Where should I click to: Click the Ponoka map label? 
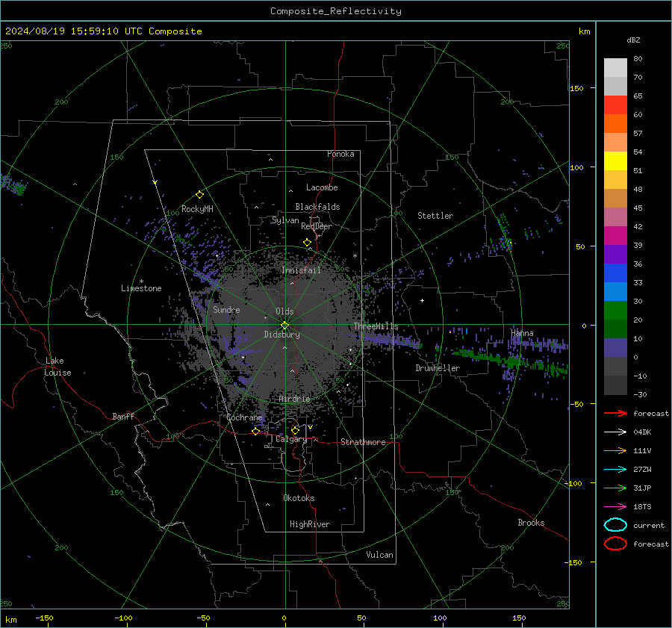[x=340, y=154]
